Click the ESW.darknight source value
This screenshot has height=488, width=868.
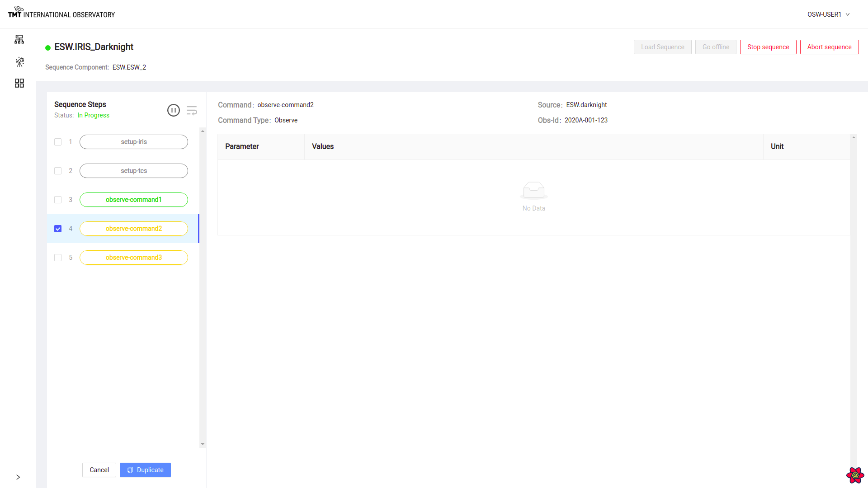pos(586,105)
